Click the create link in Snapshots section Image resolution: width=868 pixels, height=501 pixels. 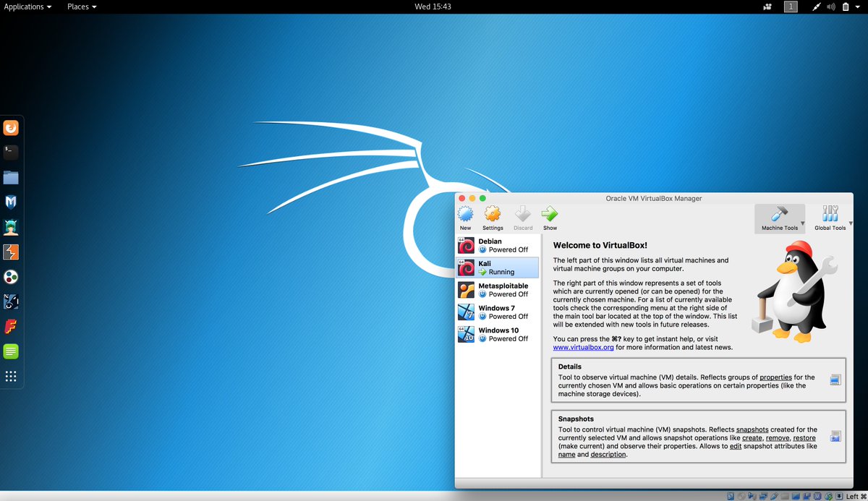[752, 438]
